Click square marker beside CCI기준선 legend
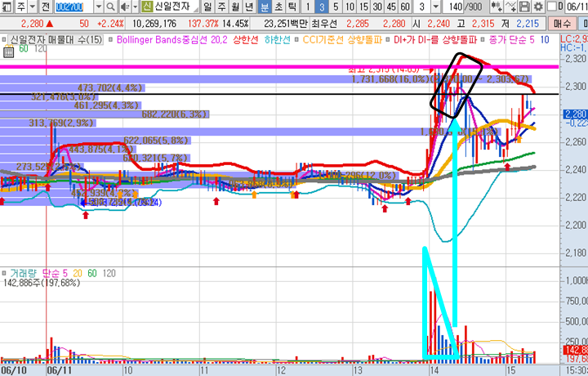Viewport: 588px width, 376px height. pyautogui.click(x=296, y=39)
